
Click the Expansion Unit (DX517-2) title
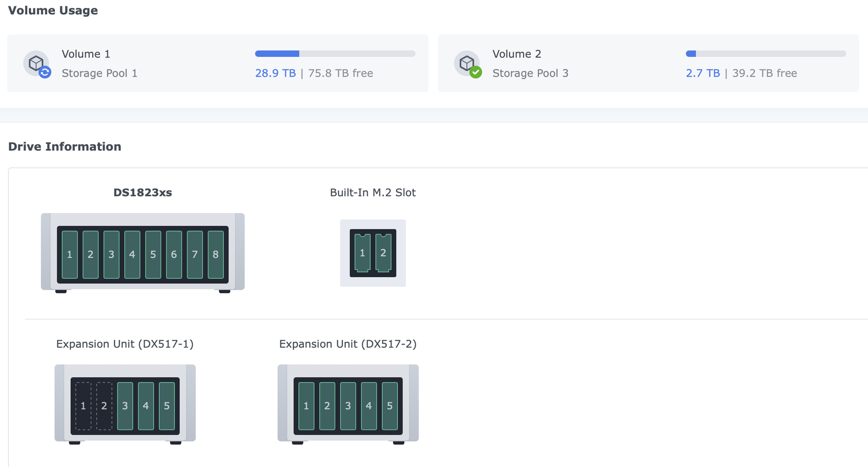348,344
